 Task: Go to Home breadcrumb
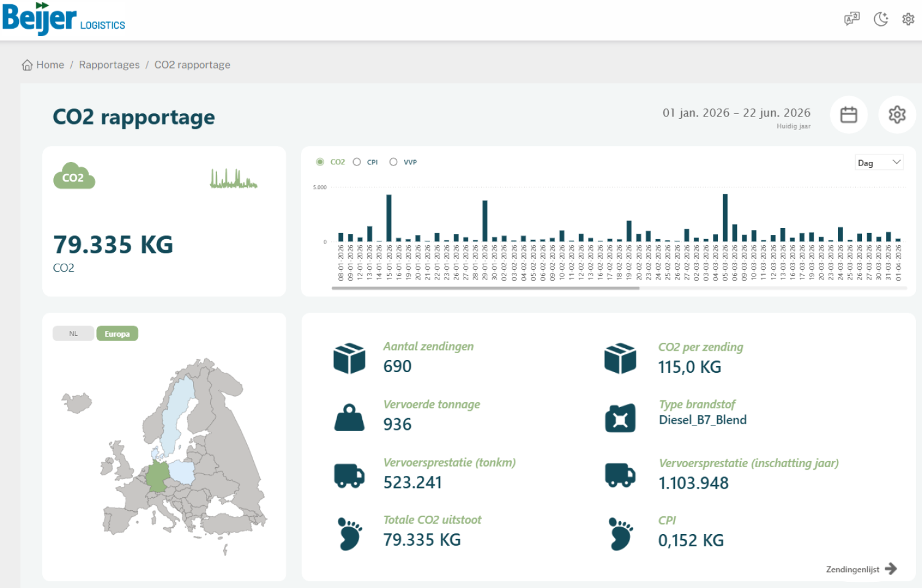point(50,65)
